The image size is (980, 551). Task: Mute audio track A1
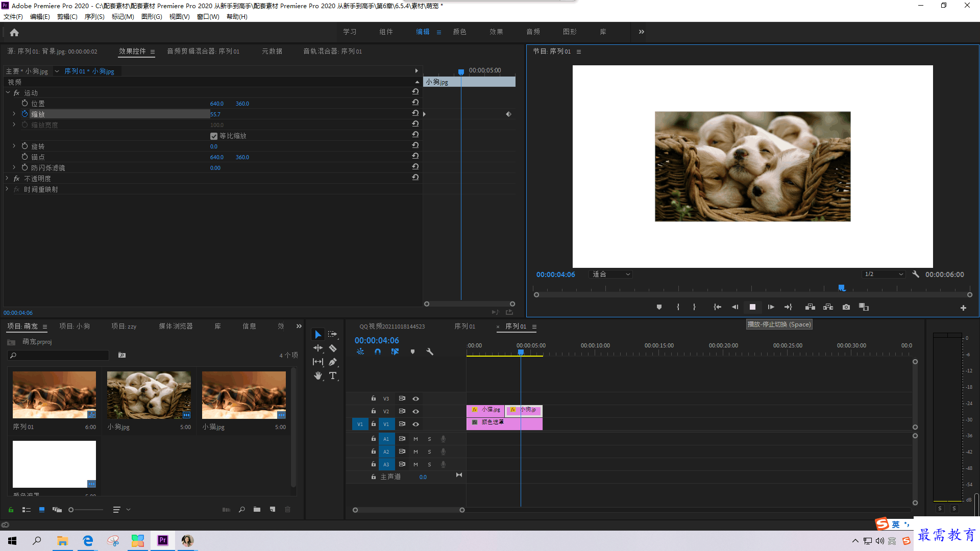[415, 439]
